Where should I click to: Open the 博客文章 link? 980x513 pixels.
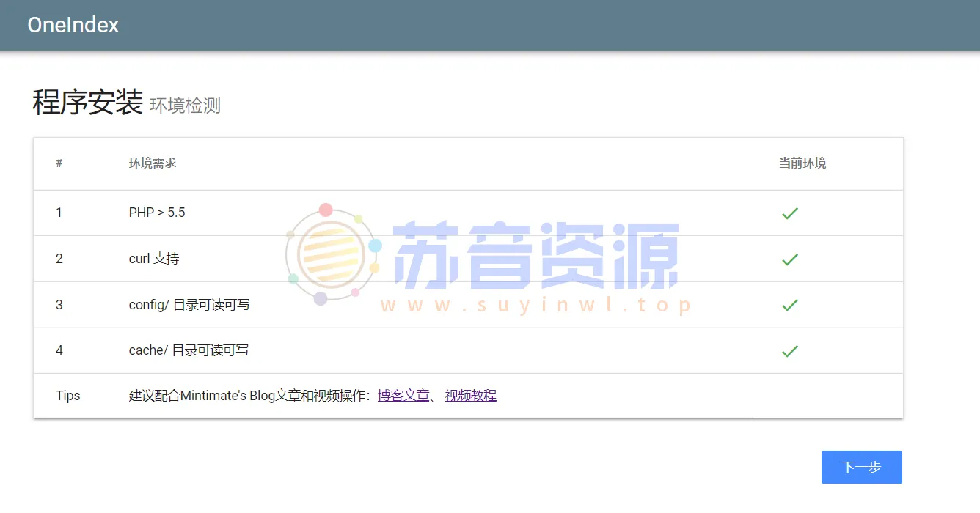(x=404, y=395)
